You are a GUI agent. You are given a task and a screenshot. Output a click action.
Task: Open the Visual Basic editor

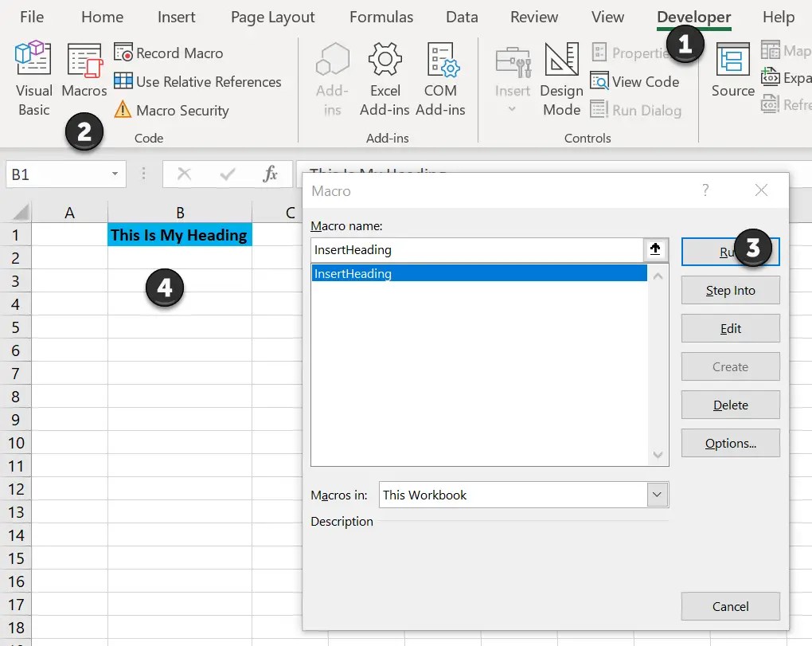click(33, 77)
